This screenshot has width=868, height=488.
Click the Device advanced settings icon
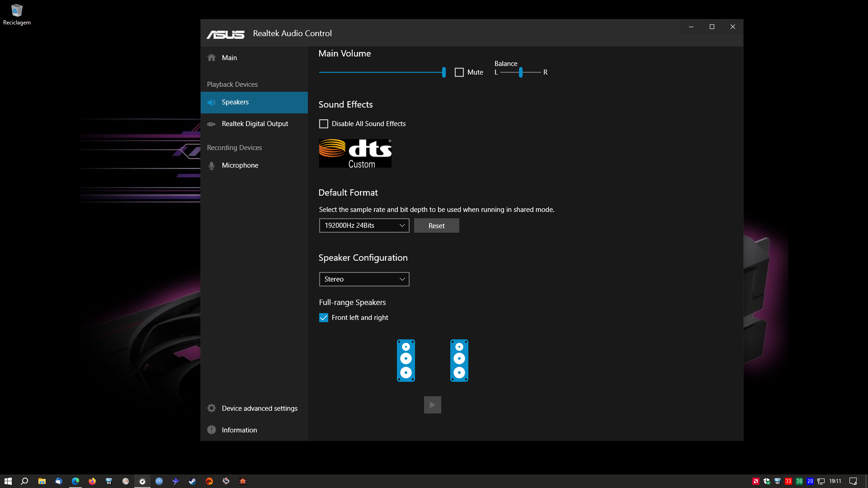click(x=211, y=408)
